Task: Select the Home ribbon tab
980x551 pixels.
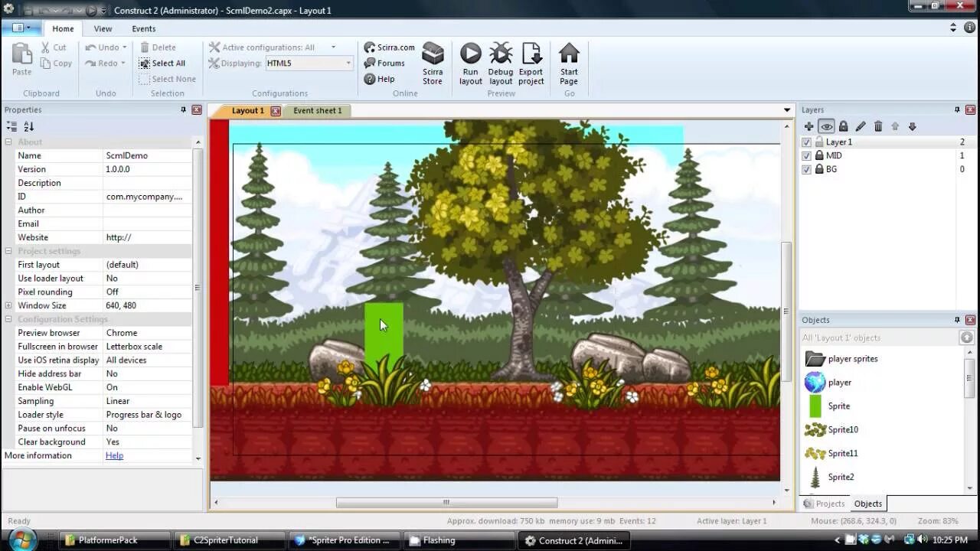Action: pyautogui.click(x=63, y=28)
